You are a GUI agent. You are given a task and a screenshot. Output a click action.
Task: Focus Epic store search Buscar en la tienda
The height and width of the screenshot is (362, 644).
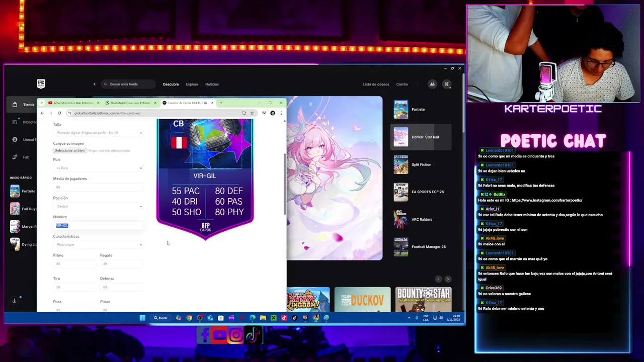pyautogui.click(x=128, y=84)
